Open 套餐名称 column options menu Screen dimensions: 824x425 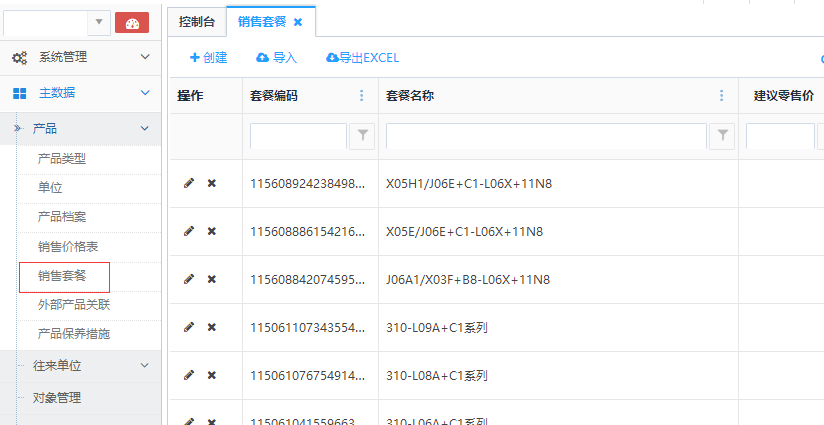[722, 96]
